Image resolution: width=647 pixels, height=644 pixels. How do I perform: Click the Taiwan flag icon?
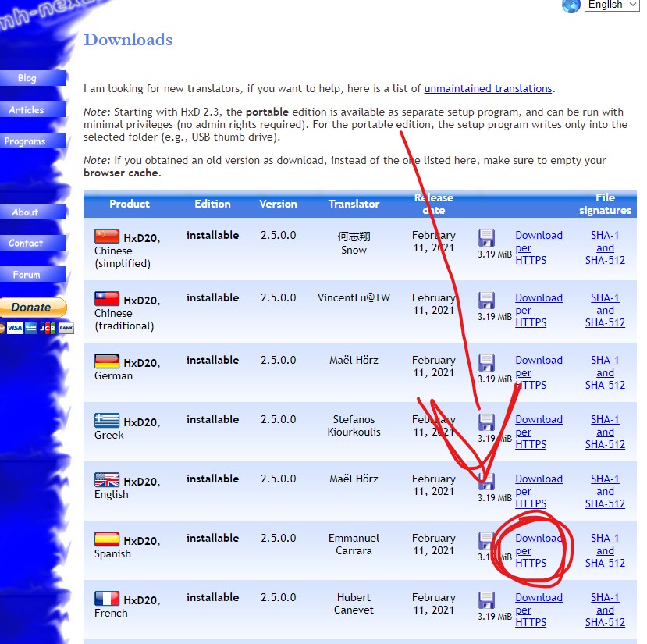107,299
